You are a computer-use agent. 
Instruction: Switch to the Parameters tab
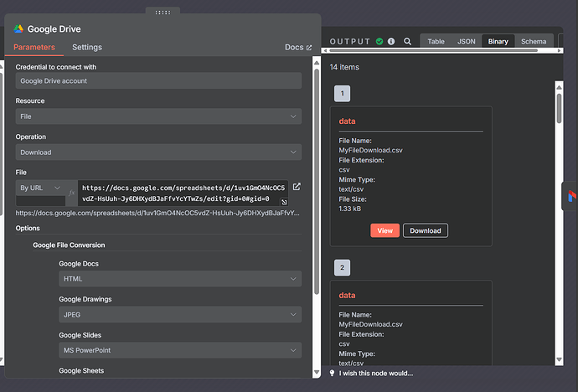tap(34, 47)
